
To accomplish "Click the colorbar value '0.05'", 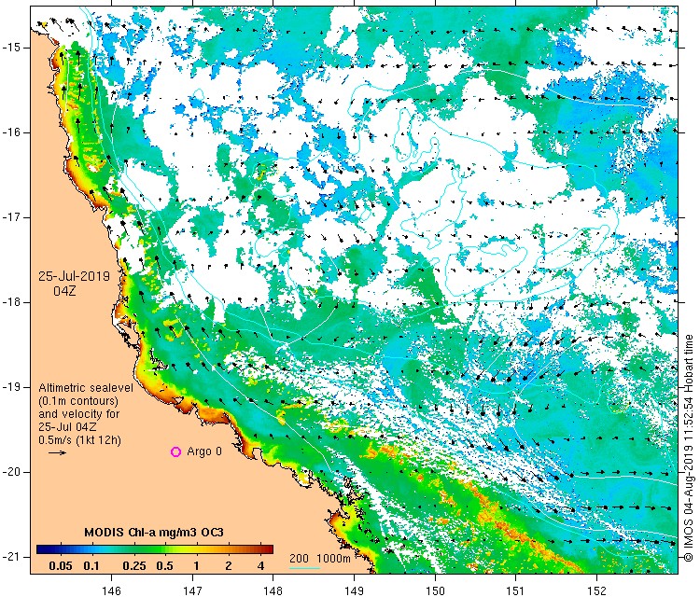I will (61, 566).
